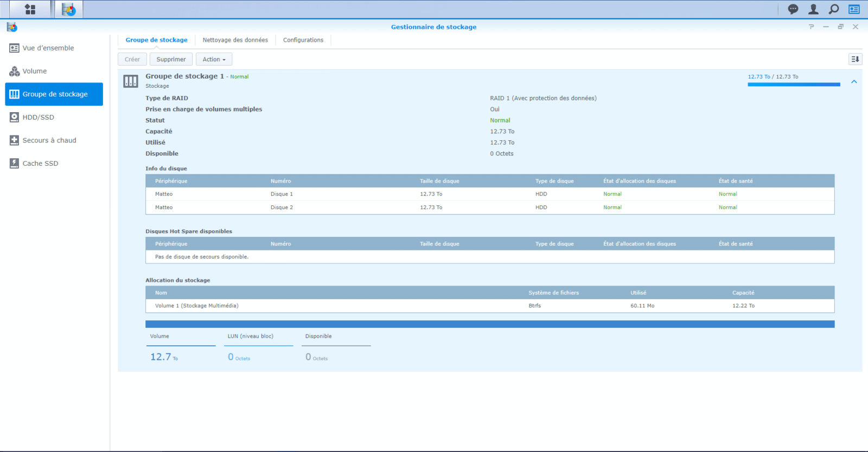Click the help question mark icon
Viewport: 868px width, 452px height.
coord(811,27)
